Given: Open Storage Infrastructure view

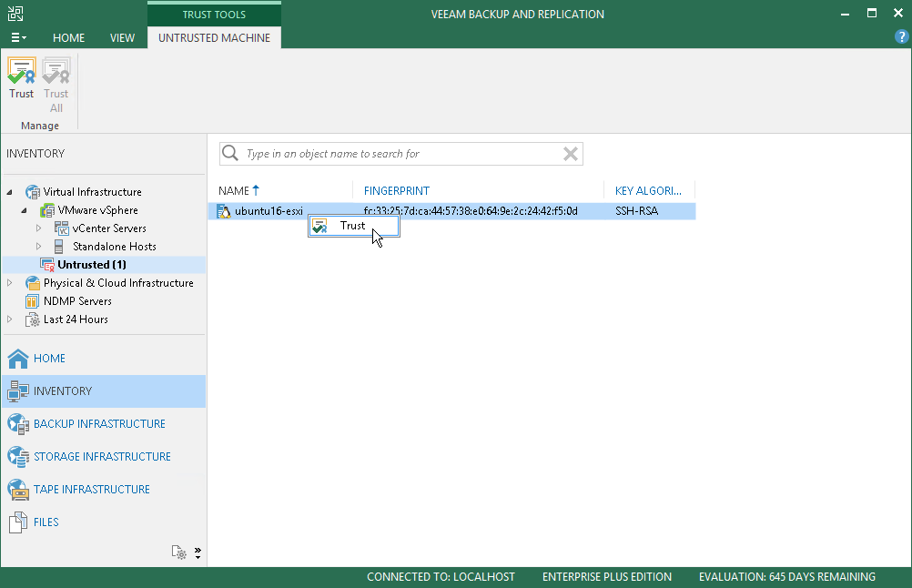Looking at the screenshot, I should click(104, 457).
